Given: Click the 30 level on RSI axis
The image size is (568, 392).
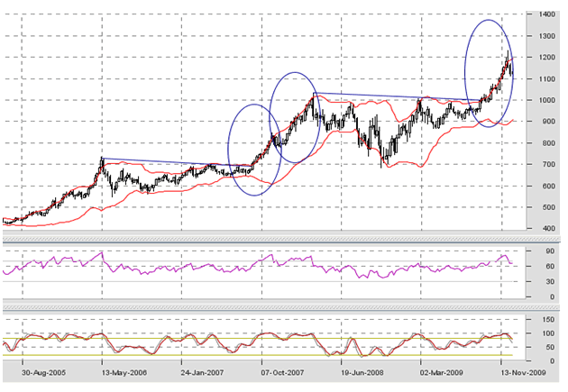Looking at the screenshot, I should point(550,281).
